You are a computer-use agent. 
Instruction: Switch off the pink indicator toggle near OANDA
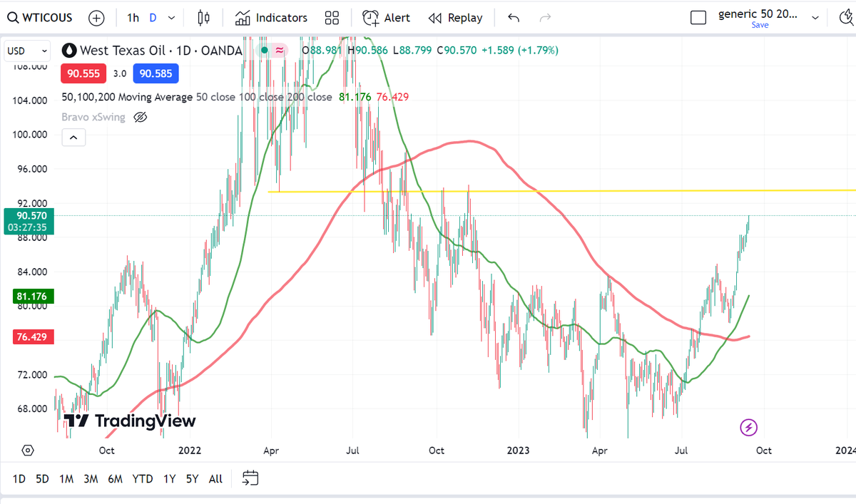coord(278,51)
